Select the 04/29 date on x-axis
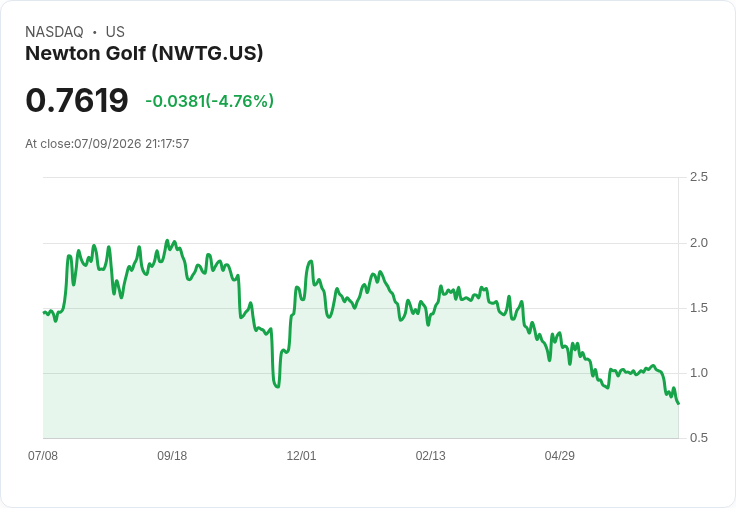This screenshot has height=508, width=736. coord(560,455)
